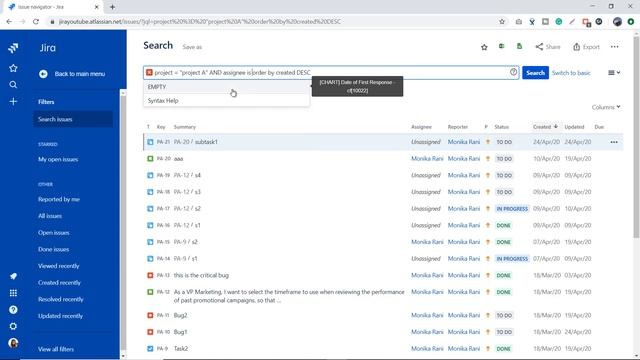This screenshot has height=360, width=640.
Task: Open starred items star icon in sidebar
Action: click(x=13, y=68)
